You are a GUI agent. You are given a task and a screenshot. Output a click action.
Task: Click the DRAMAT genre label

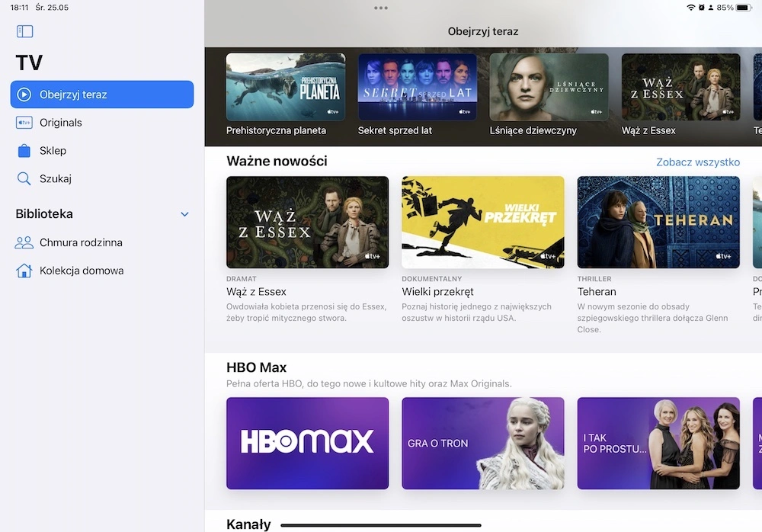tap(241, 279)
